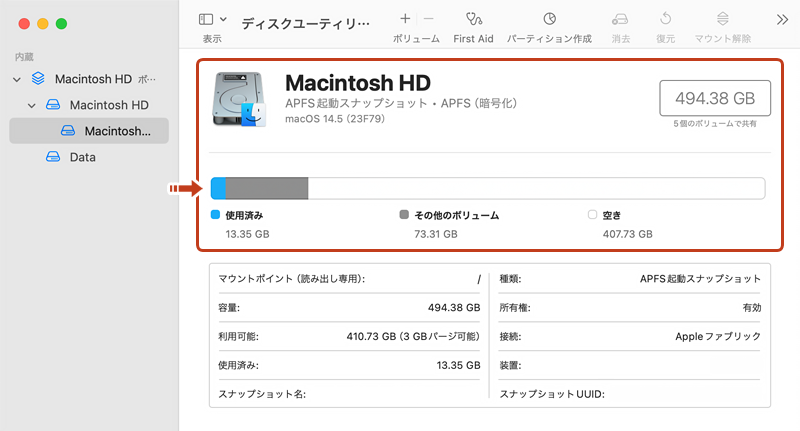This screenshot has height=431, width=800.
Task: Click the blue used segment of usage bar
Action: coord(218,188)
